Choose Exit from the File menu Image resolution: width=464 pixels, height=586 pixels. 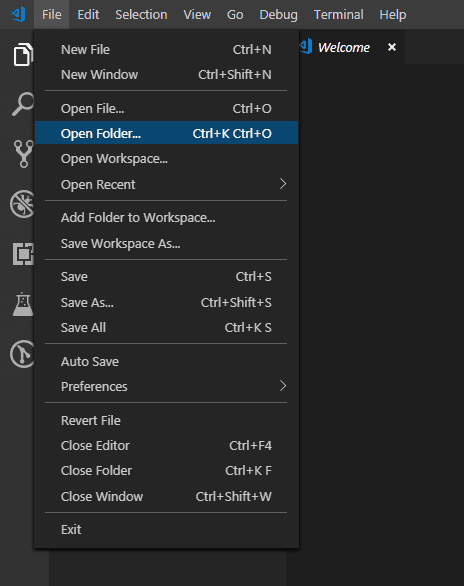pos(166,529)
